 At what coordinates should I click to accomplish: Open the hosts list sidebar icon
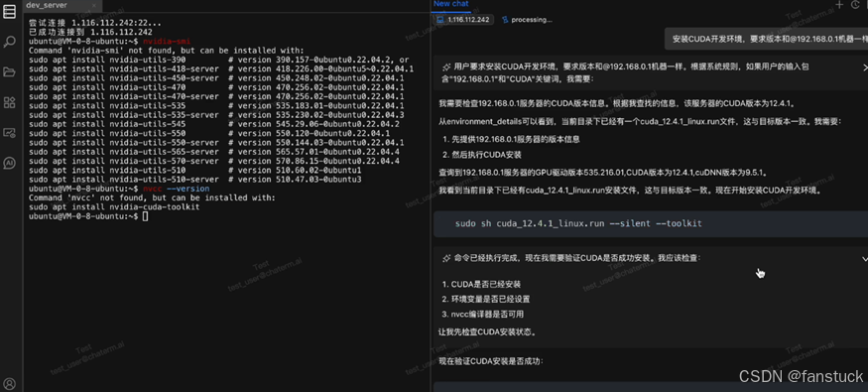pos(9,12)
